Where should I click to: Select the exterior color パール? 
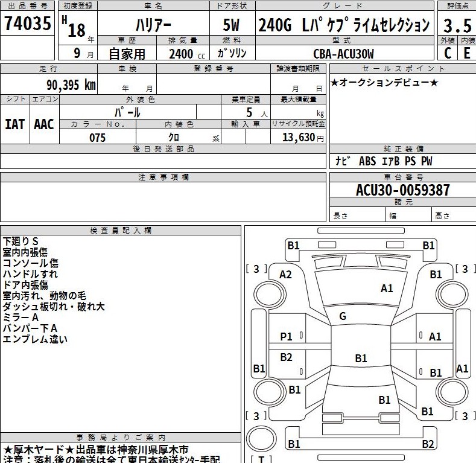click(x=127, y=112)
